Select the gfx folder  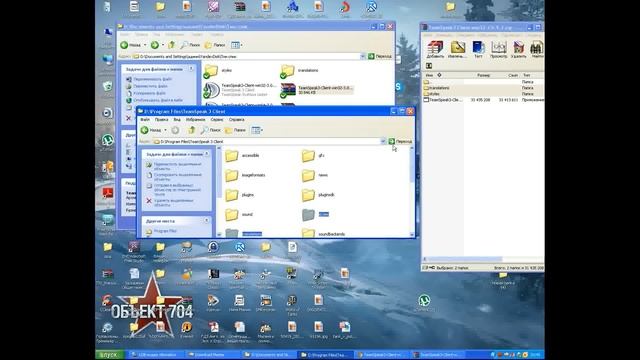click(313, 156)
